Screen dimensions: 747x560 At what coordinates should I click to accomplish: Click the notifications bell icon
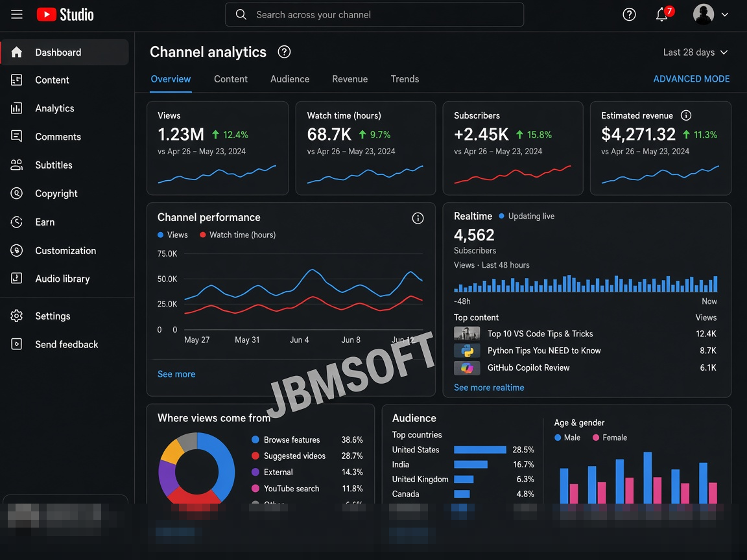pyautogui.click(x=661, y=15)
